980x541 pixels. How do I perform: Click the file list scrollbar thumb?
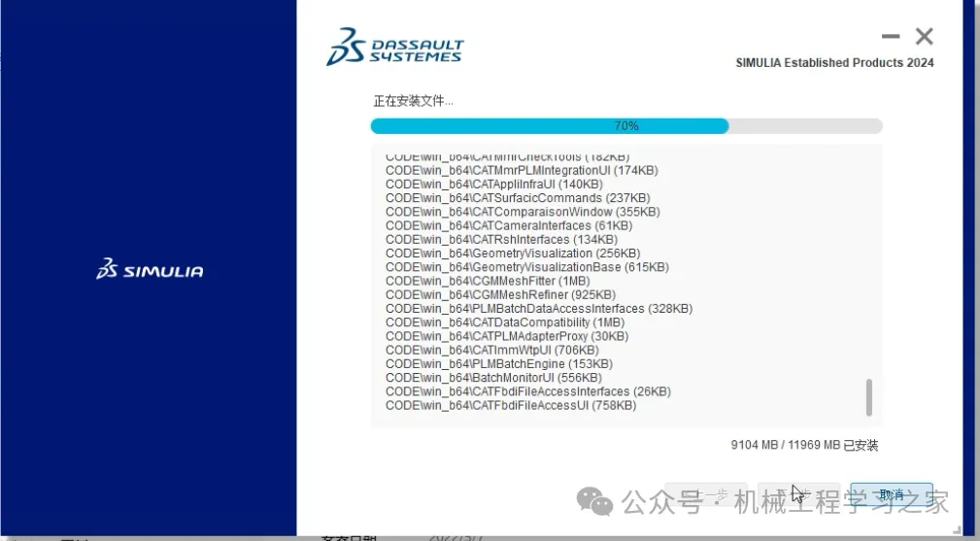(868, 397)
